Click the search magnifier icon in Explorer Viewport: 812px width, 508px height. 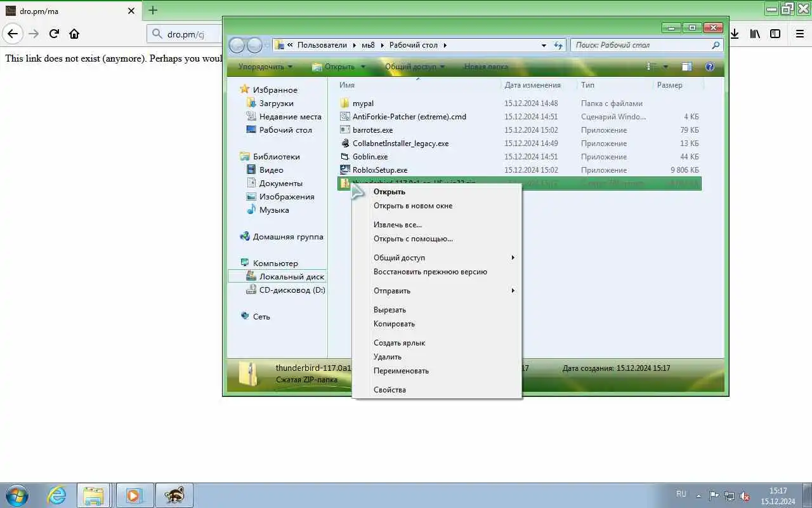point(716,45)
